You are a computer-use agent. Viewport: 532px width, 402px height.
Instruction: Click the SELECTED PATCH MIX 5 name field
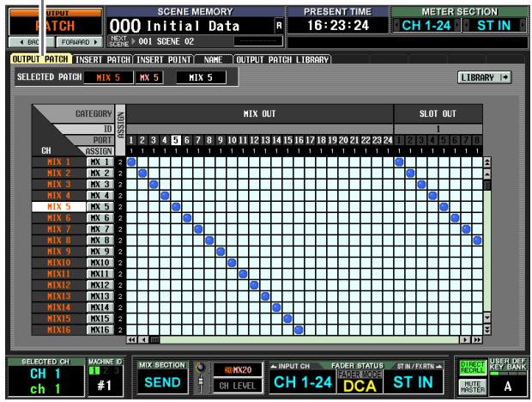(x=108, y=77)
